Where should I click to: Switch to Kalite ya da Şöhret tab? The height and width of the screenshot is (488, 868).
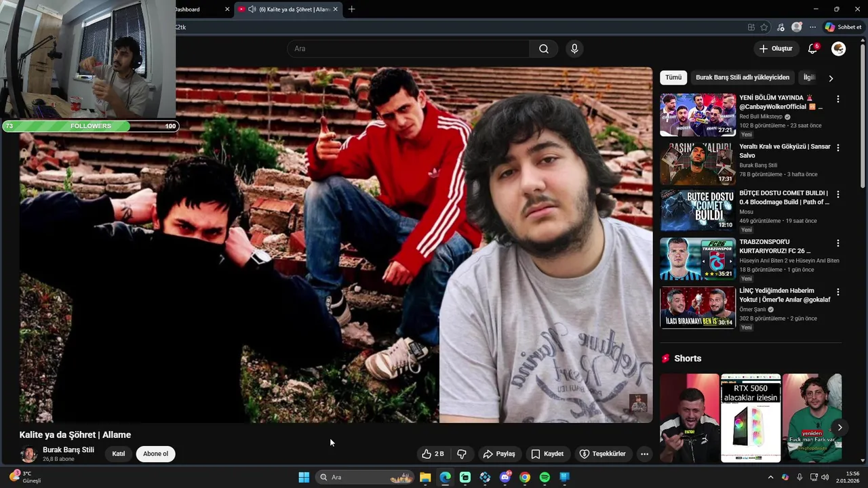pyautogui.click(x=288, y=9)
